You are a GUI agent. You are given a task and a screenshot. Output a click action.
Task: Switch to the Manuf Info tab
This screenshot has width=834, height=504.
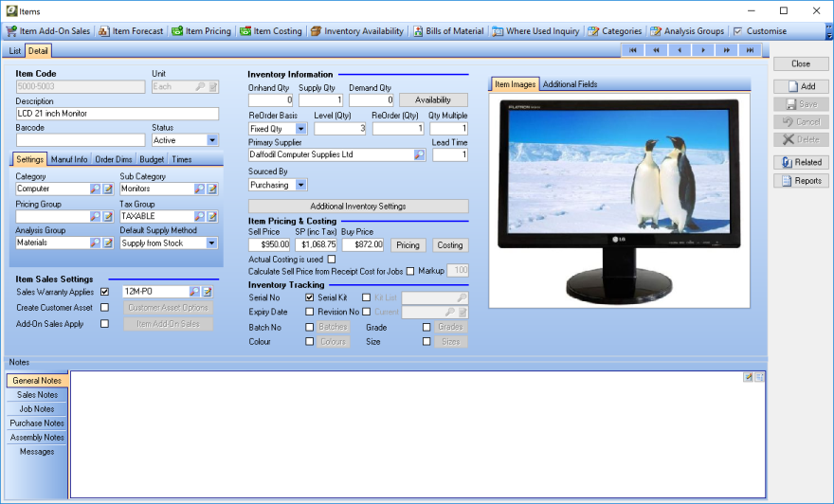[69, 159]
